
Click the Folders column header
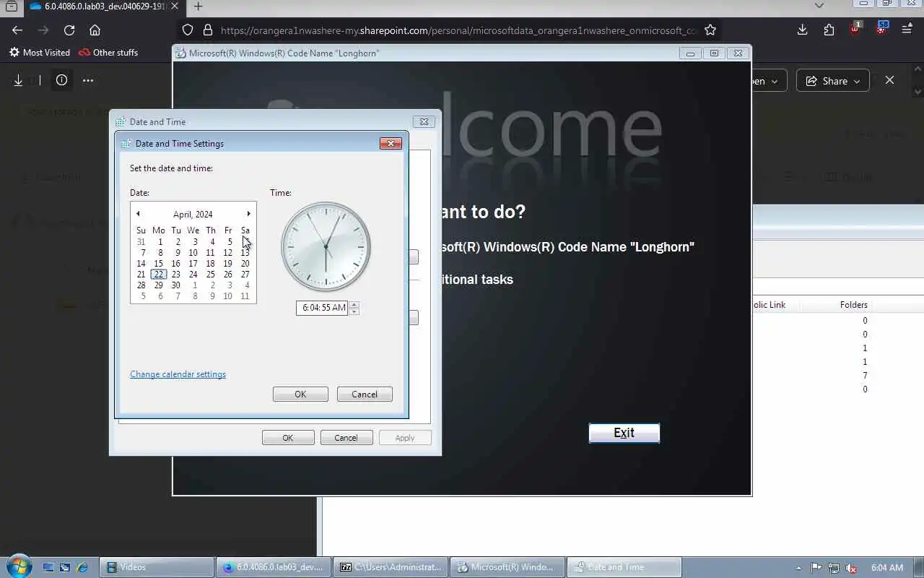point(854,305)
